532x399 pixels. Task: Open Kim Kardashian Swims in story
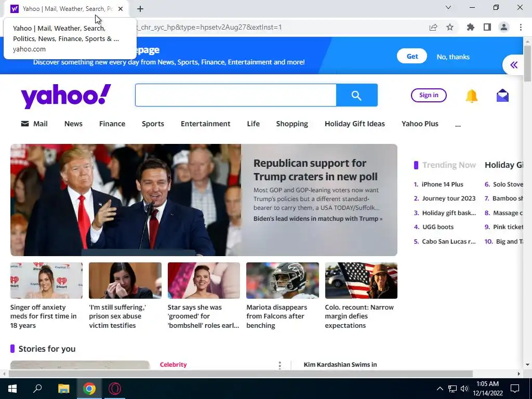(x=340, y=364)
